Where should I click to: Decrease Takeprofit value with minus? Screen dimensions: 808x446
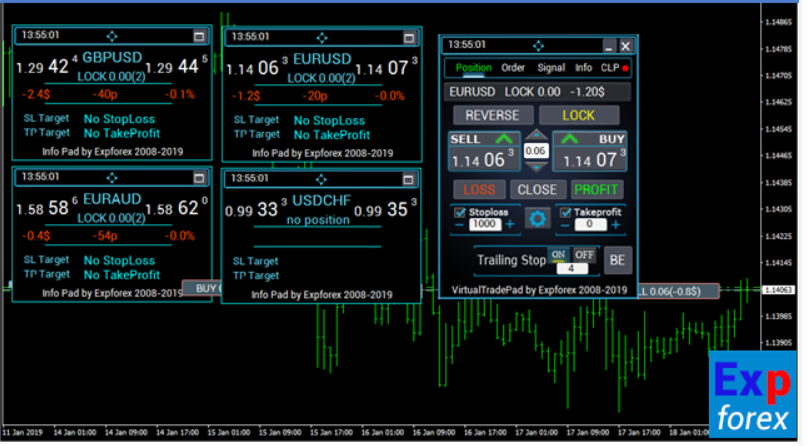point(565,226)
